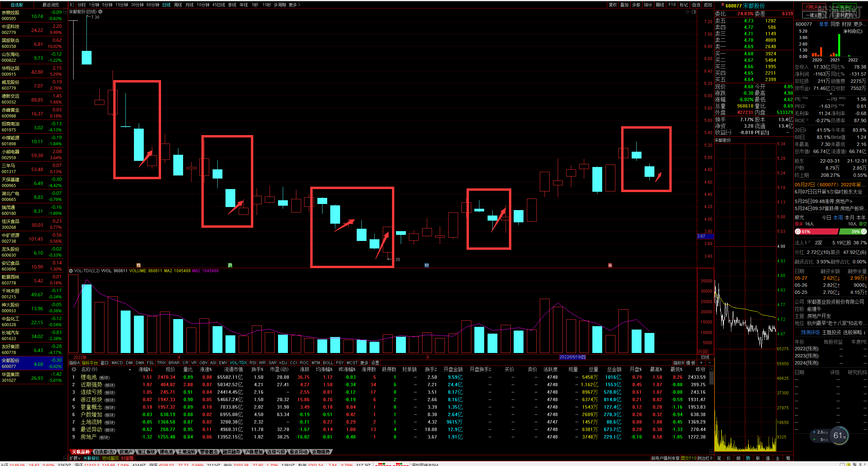
Task: Toggle the 窗口 indicator window option
Action: click(x=104, y=363)
